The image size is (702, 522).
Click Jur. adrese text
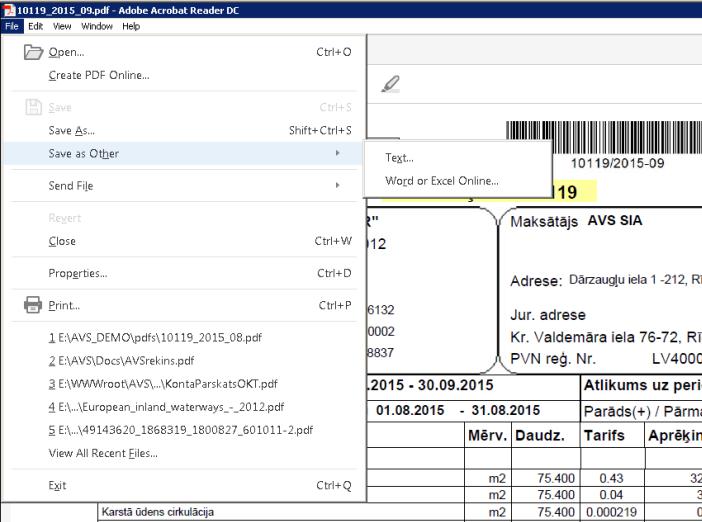pyautogui.click(x=548, y=315)
